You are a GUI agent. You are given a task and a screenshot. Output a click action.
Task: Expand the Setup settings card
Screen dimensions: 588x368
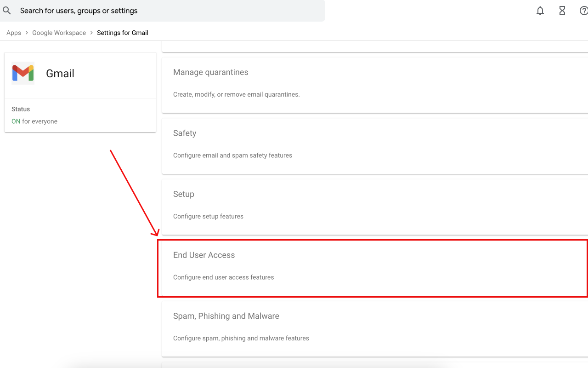pos(375,207)
